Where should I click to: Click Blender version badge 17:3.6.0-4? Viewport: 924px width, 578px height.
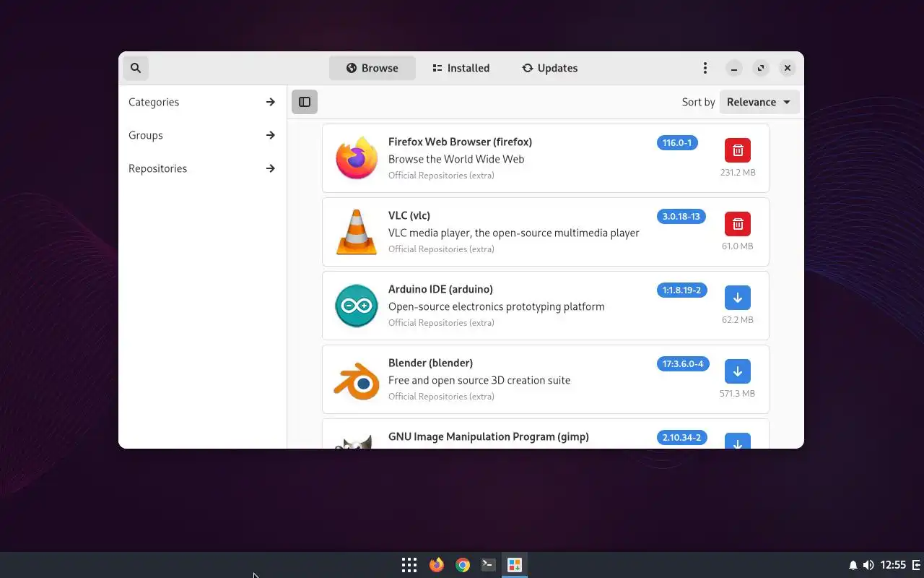pyautogui.click(x=683, y=364)
